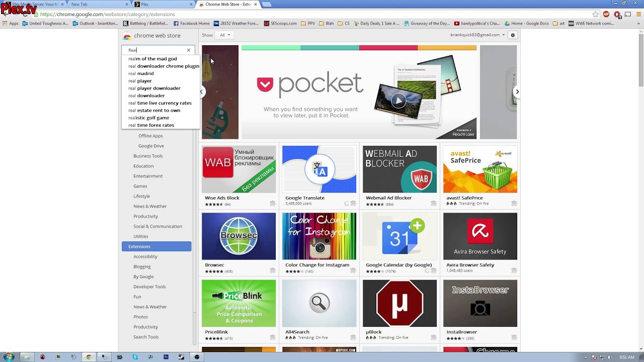Open the Search Tools subcategory
This screenshot has width=644, height=362.
[146, 337]
